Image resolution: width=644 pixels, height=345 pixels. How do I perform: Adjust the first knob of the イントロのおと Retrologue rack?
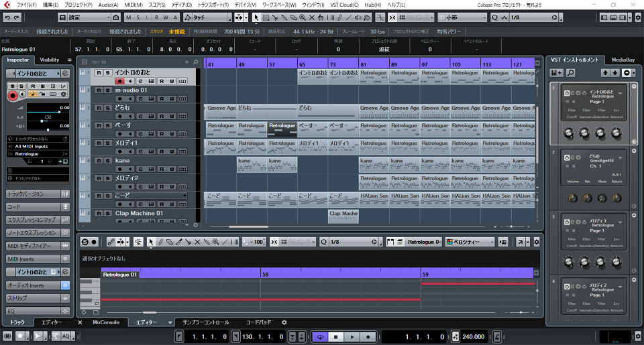[568, 133]
